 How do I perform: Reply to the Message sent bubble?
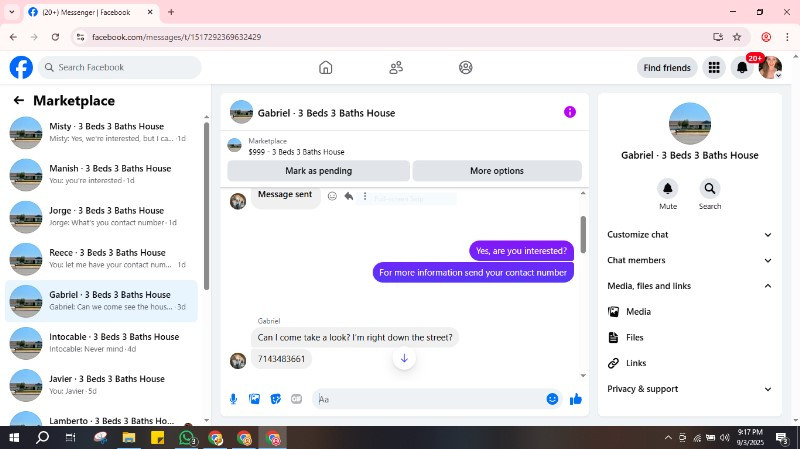(x=348, y=196)
